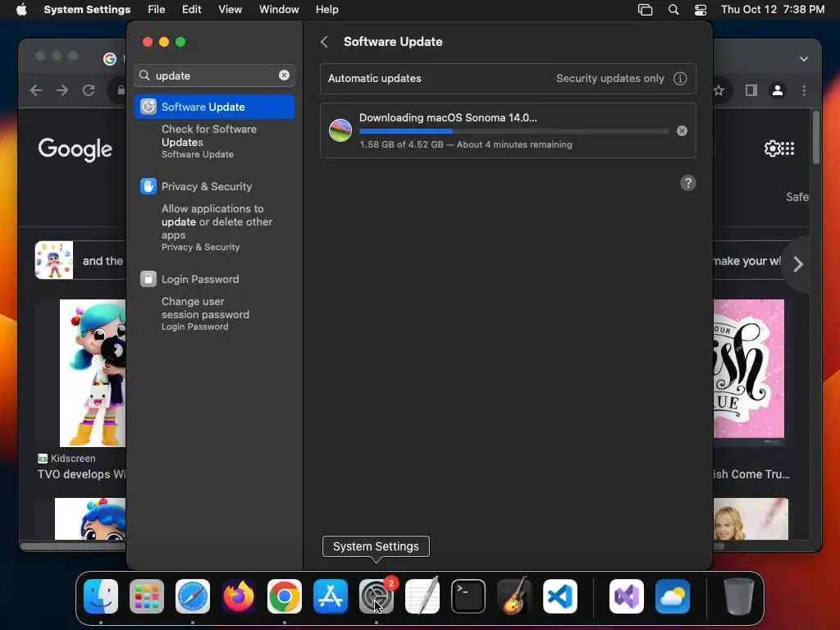Open Allow applications to update result

pos(214,228)
